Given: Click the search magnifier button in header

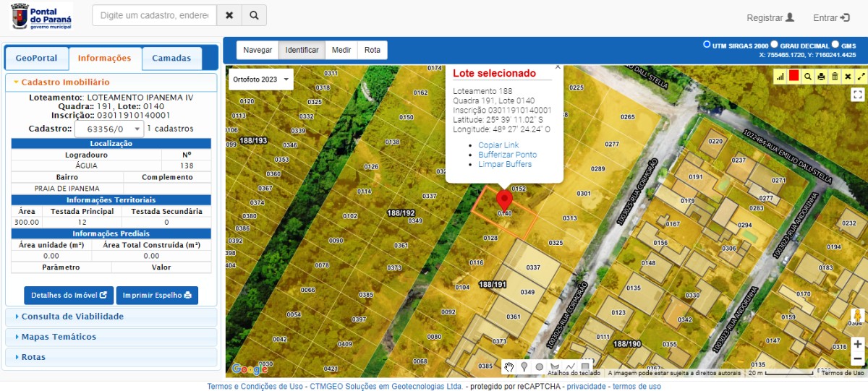Looking at the screenshot, I should 254,15.
